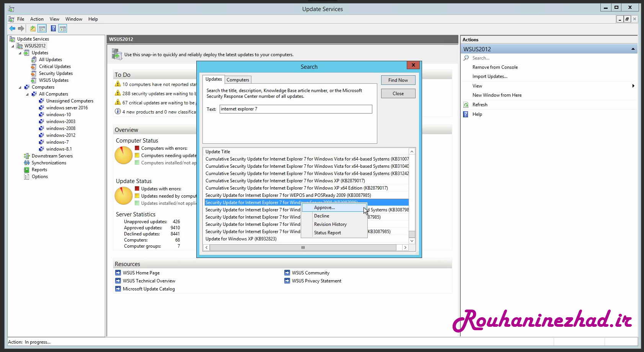This screenshot has width=644, height=352.
Task: Select Update for Windows XP (KB932823) row
Action: pos(306,239)
